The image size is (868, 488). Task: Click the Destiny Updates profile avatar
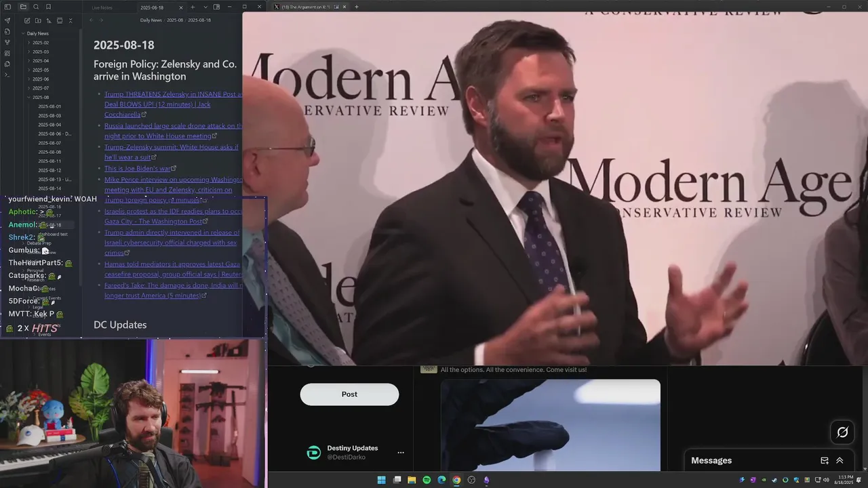point(313,453)
